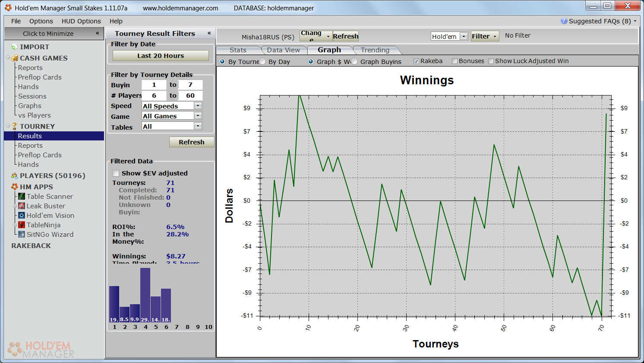Select the Graph $ Won radio button
The width and height of the screenshot is (644, 363).
(311, 61)
